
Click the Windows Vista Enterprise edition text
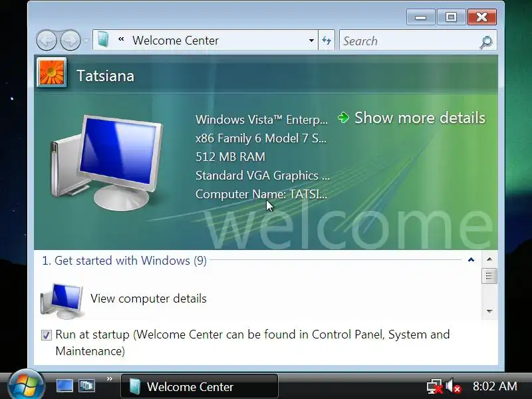(261, 120)
